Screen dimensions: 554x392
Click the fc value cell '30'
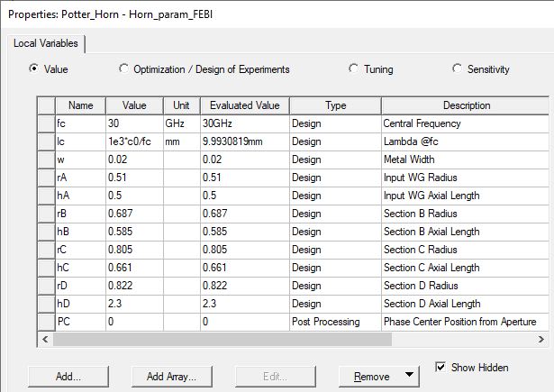pos(134,123)
